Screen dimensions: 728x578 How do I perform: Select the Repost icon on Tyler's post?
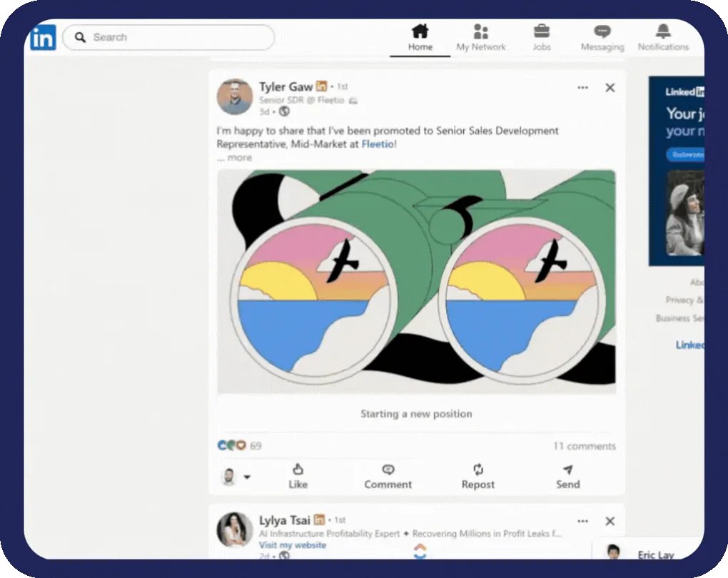coord(477,476)
